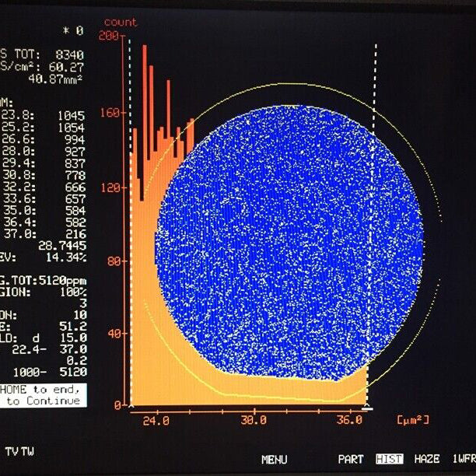
Task: Open the MENU option
Action: pyautogui.click(x=274, y=460)
